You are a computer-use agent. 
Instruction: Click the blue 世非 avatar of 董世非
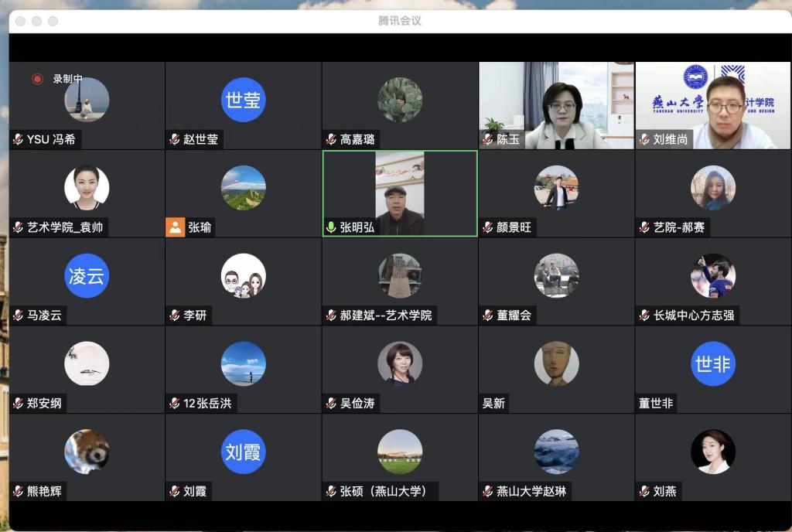pos(712,363)
